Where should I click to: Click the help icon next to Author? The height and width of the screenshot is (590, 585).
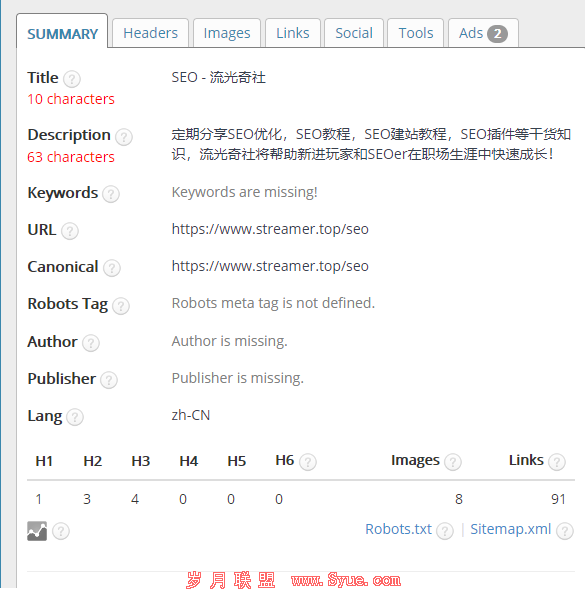[x=91, y=343]
